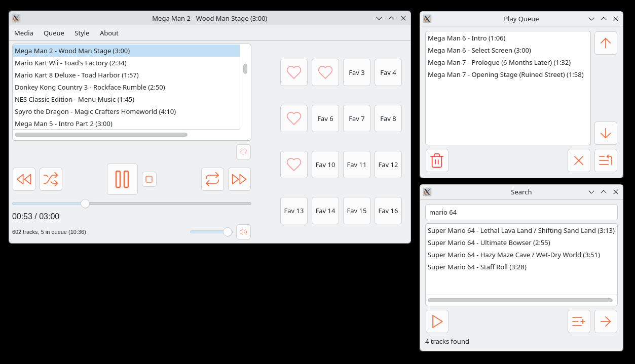This screenshot has width=635, height=364.
Task: Toggle repeat mode
Action: 212,179
